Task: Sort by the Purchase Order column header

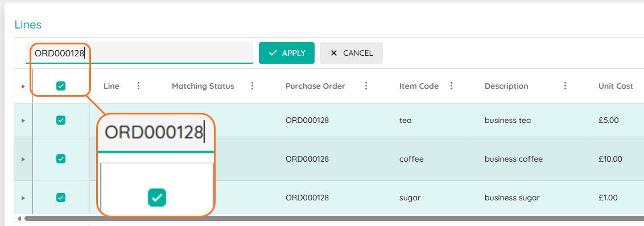Action: (315, 86)
